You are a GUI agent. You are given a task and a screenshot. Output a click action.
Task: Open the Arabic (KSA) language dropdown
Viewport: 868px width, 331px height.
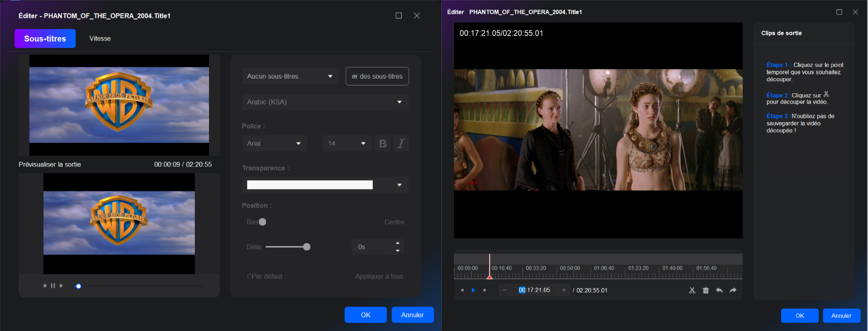(325, 102)
